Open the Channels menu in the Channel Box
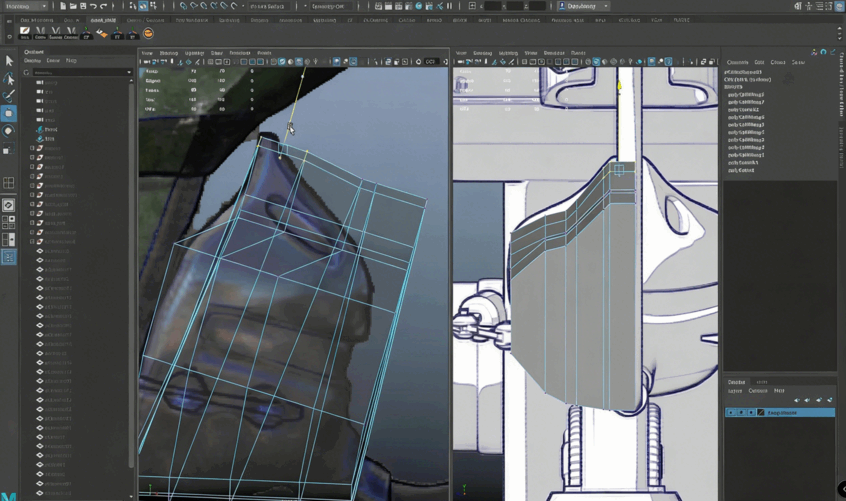The image size is (846, 501). [737, 62]
